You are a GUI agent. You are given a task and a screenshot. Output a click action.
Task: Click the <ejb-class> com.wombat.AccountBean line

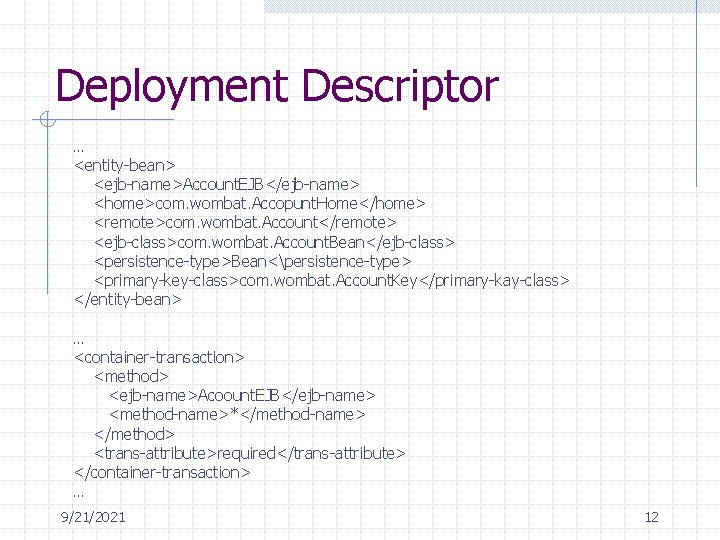point(274,242)
